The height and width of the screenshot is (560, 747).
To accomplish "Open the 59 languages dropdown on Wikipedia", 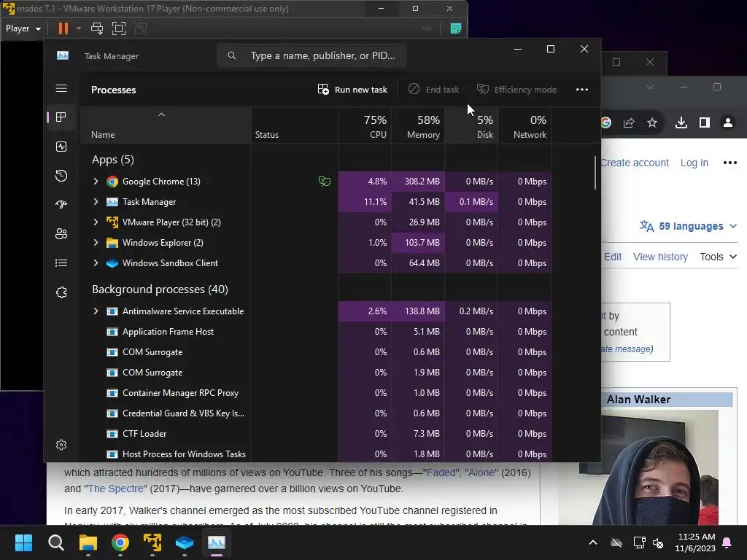I will click(688, 226).
